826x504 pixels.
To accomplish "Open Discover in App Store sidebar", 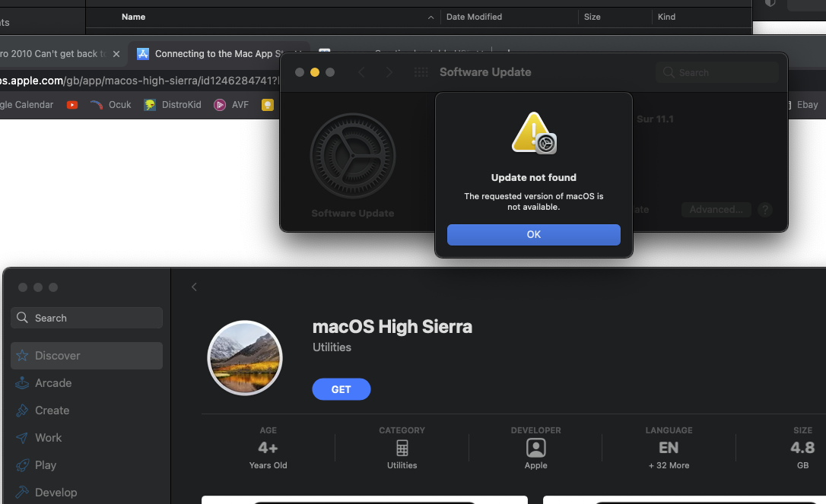I will pyautogui.click(x=87, y=356).
